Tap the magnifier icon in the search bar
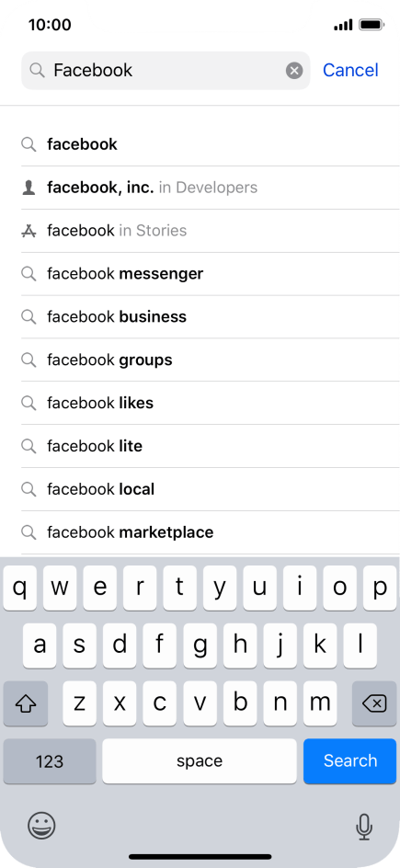Screen dimensions: 400x868 coord(37,70)
